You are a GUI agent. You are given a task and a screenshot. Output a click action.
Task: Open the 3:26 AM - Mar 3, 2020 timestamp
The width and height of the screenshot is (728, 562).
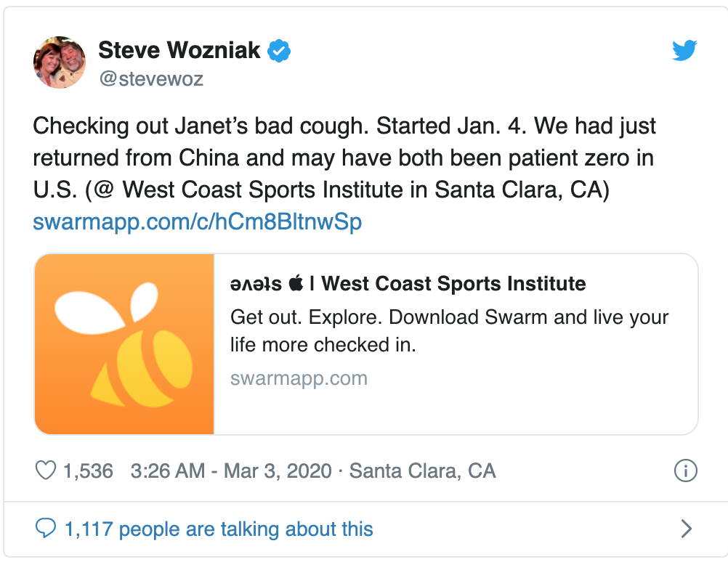(231, 471)
